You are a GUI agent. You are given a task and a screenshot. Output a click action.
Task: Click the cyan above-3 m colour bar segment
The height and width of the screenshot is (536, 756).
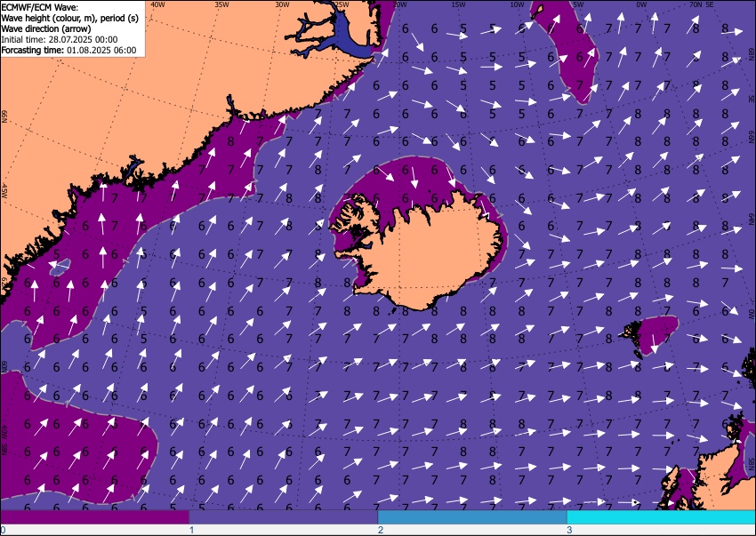pyautogui.click(x=661, y=517)
